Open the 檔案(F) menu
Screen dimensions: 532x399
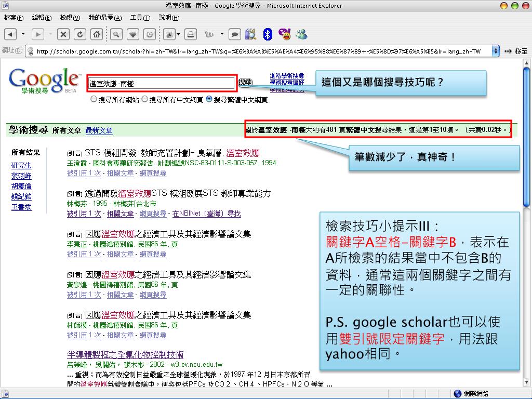pyautogui.click(x=14, y=18)
